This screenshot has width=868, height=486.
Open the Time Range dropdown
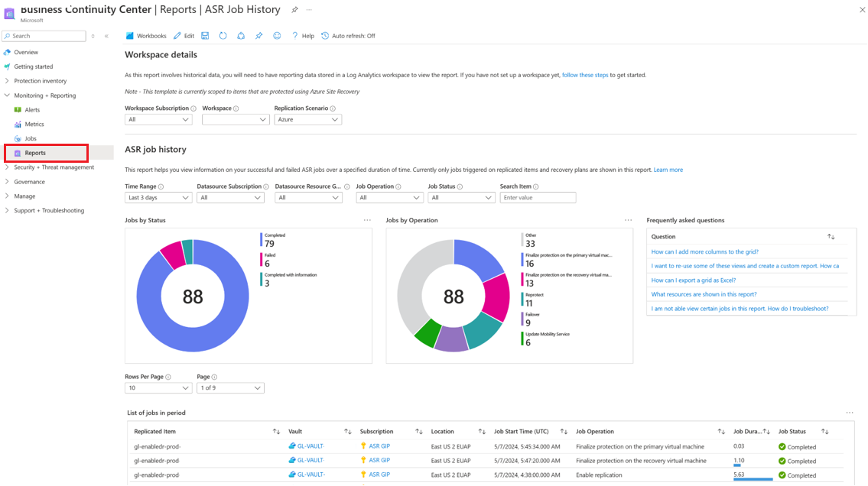pos(158,198)
